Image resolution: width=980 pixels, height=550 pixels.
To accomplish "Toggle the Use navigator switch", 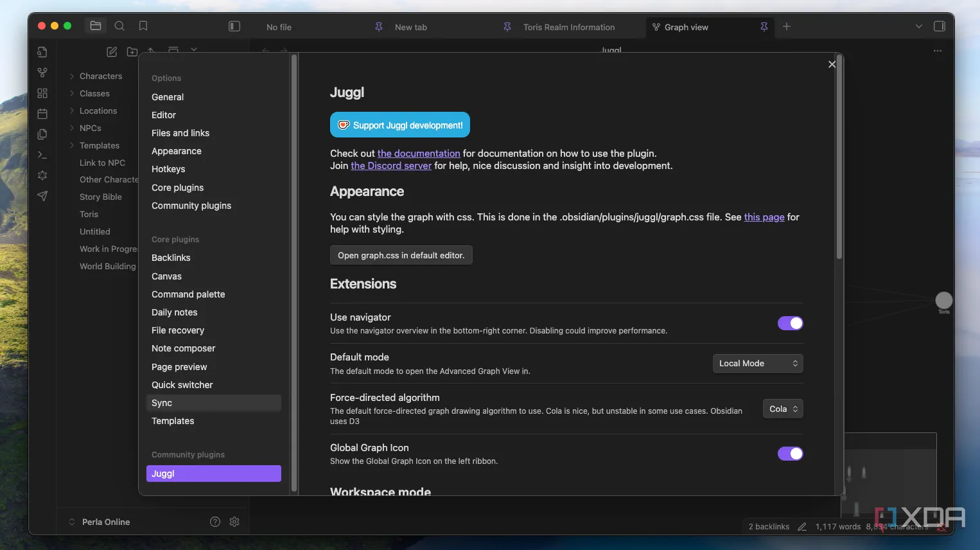I will (790, 323).
